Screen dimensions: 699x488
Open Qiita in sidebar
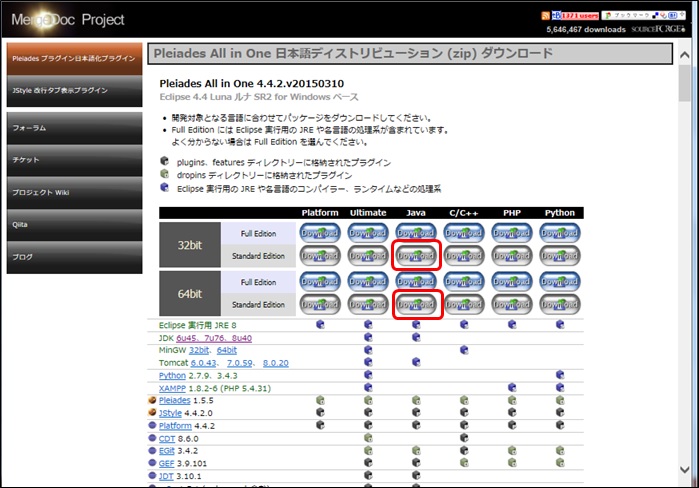click(x=74, y=225)
